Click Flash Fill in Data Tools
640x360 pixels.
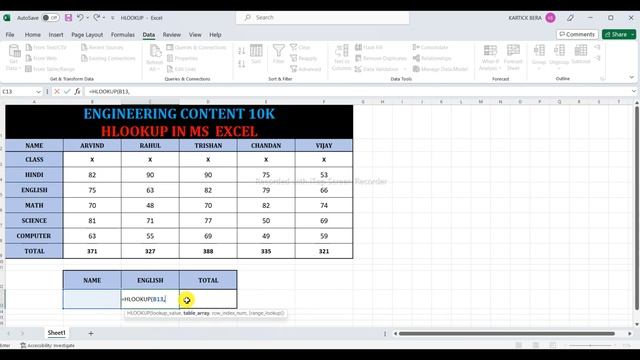369,47
